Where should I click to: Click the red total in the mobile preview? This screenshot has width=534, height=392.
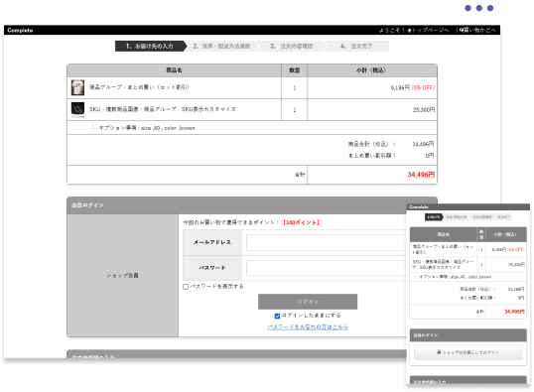pyautogui.click(x=514, y=312)
